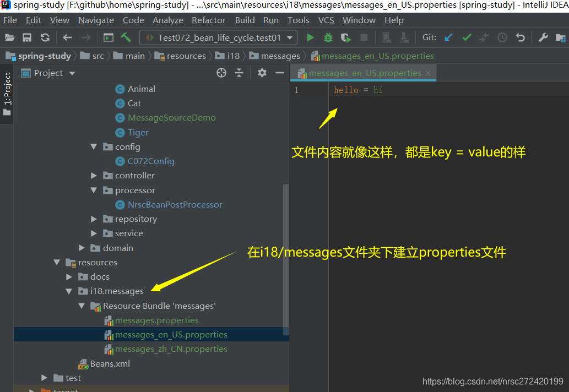
Task: Select Beans.xml in project tree
Action: coord(110,364)
